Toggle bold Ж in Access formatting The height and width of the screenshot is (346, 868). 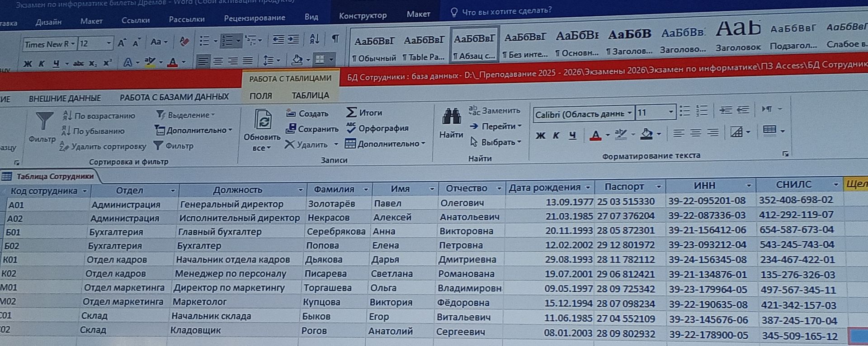point(540,135)
